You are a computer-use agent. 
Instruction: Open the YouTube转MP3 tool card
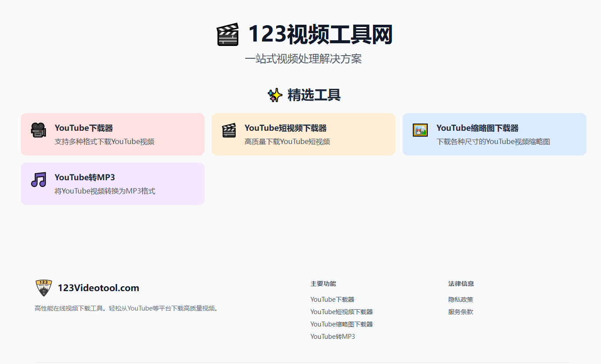pyautogui.click(x=112, y=184)
